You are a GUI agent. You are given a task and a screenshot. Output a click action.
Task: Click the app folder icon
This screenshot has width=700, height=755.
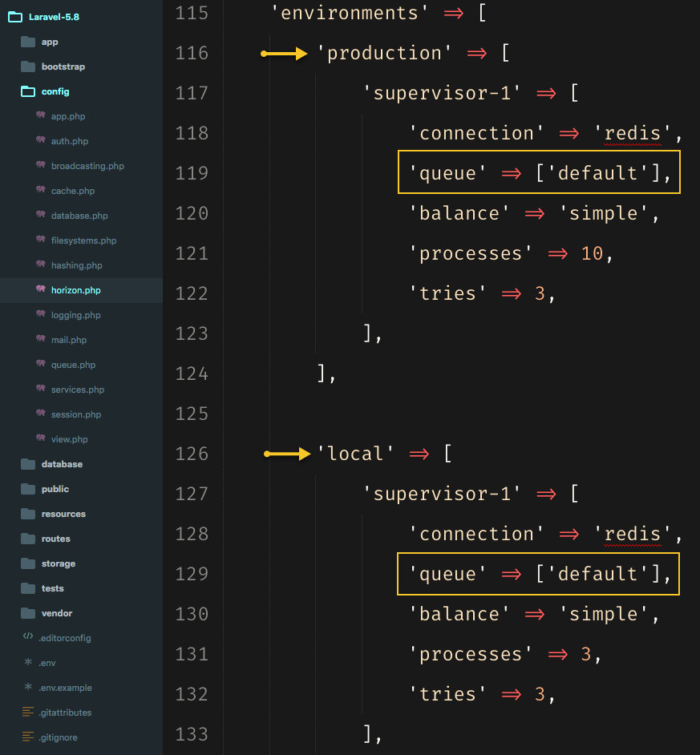click(28, 42)
